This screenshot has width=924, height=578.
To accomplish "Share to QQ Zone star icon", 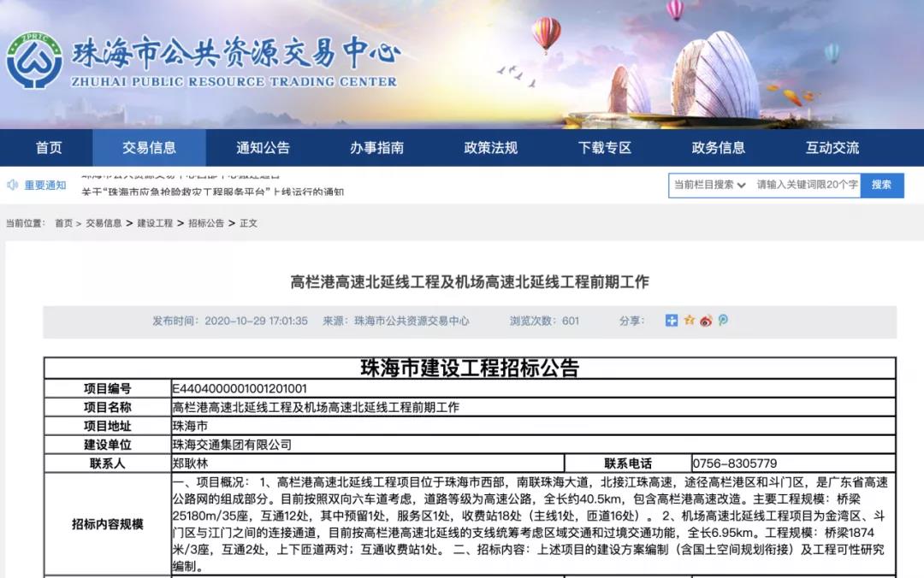I will (x=689, y=321).
